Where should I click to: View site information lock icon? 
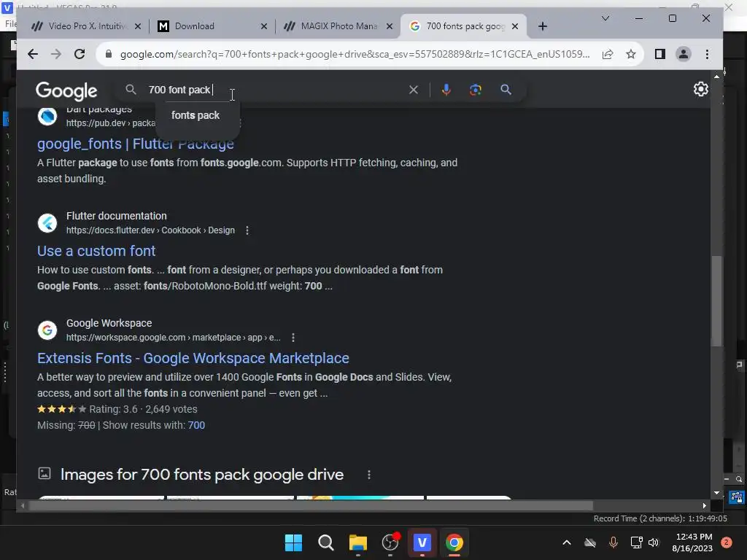click(x=109, y=54)
